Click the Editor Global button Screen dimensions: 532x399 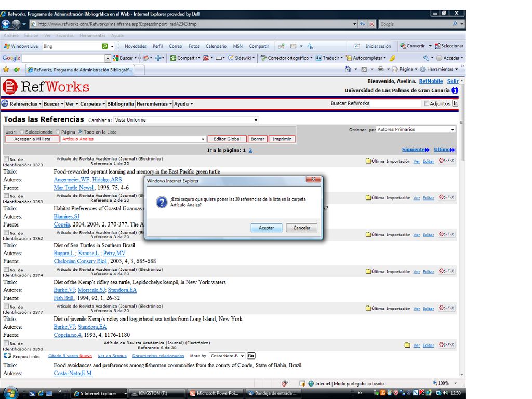(x=227, y=139)
